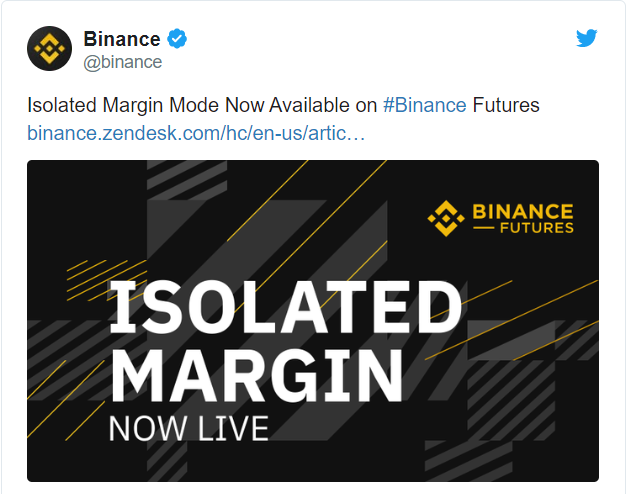Click the blue verified badge

click(x=178, y=39)
